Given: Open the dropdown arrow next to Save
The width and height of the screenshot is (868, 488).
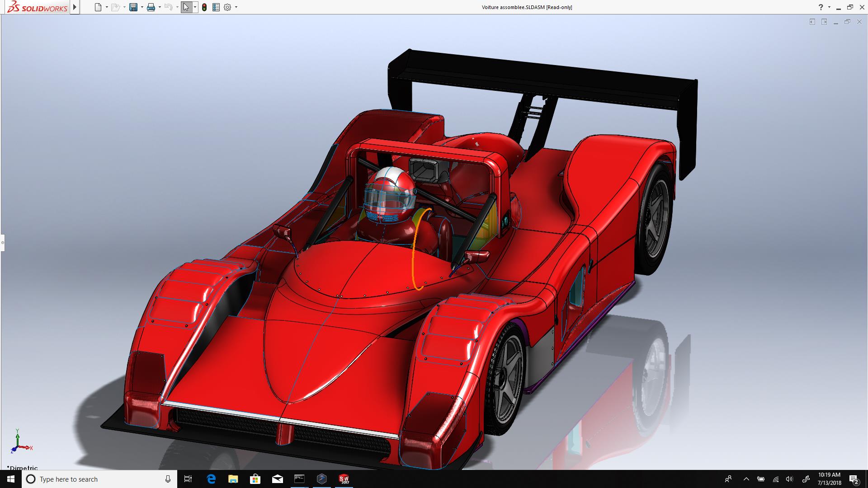Looking at the screenshot, I should (142, 7).
